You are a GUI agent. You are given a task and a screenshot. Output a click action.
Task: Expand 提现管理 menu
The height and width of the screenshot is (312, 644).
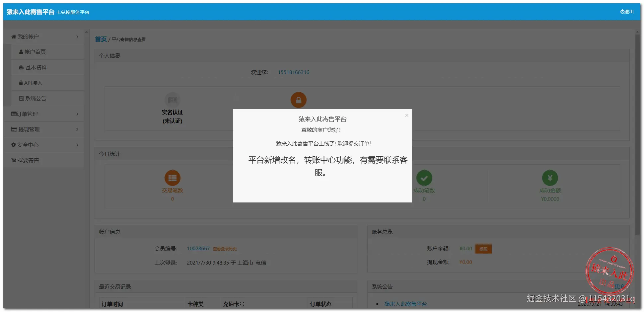point(44,129)
